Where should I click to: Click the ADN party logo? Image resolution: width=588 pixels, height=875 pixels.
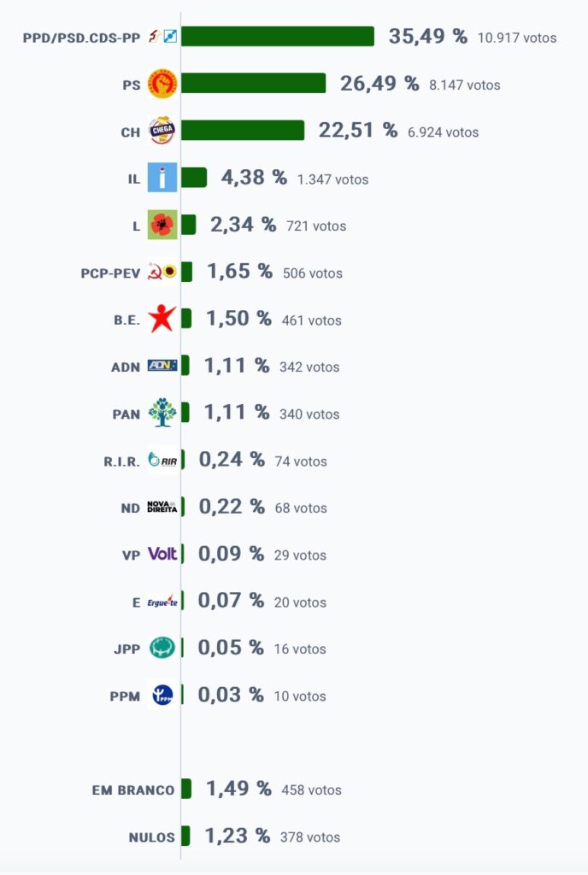point(162,366)
